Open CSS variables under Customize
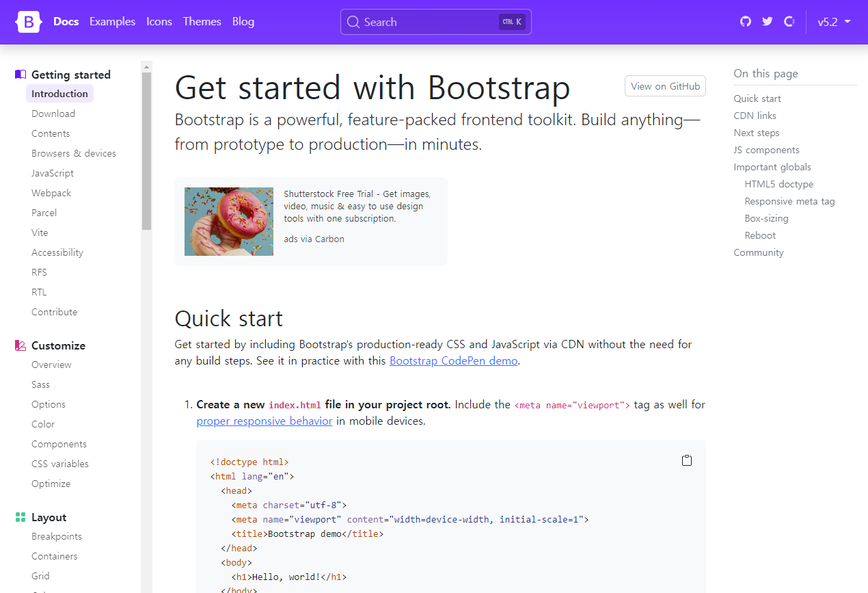The height and width of the screenshot is (593, 868). click(60, 464)
